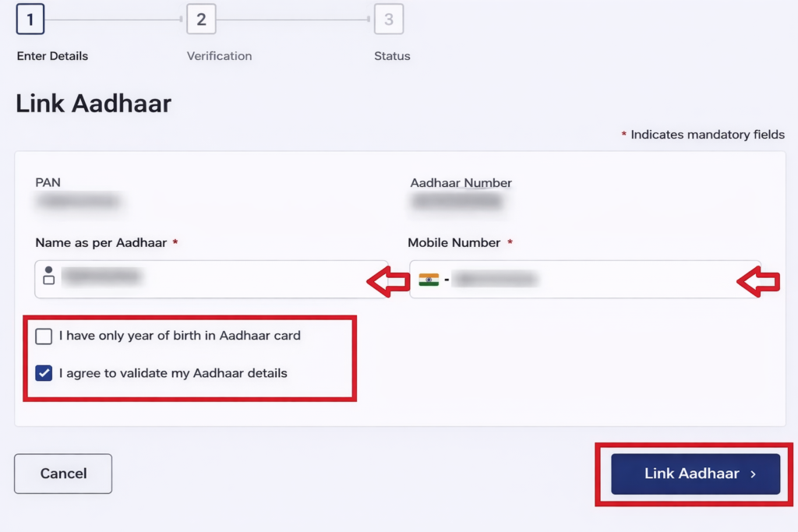Click the person icon in Name field
Screen dimensions: 798x532
[x=48, y=275]
